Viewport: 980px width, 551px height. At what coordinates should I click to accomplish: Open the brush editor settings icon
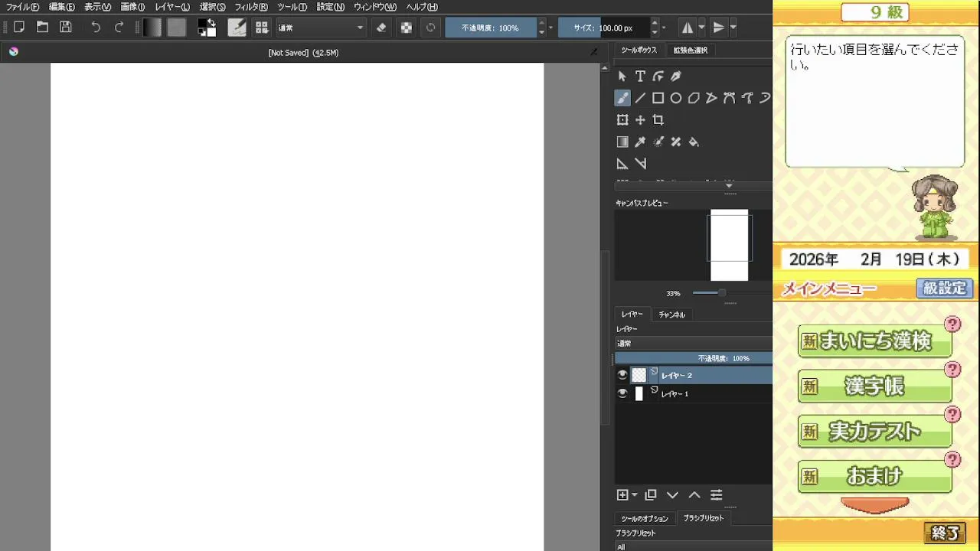point(237,28)
